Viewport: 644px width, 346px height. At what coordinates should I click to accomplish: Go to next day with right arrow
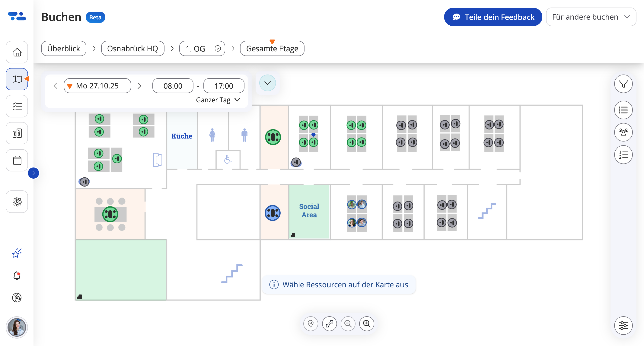pyautogui.click(x=139, y=86)
